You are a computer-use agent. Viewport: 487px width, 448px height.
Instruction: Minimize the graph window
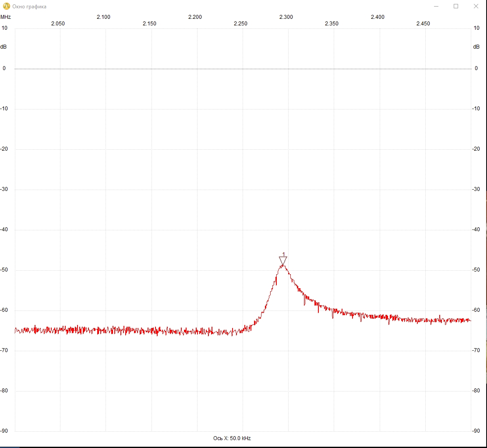(436, 6)
